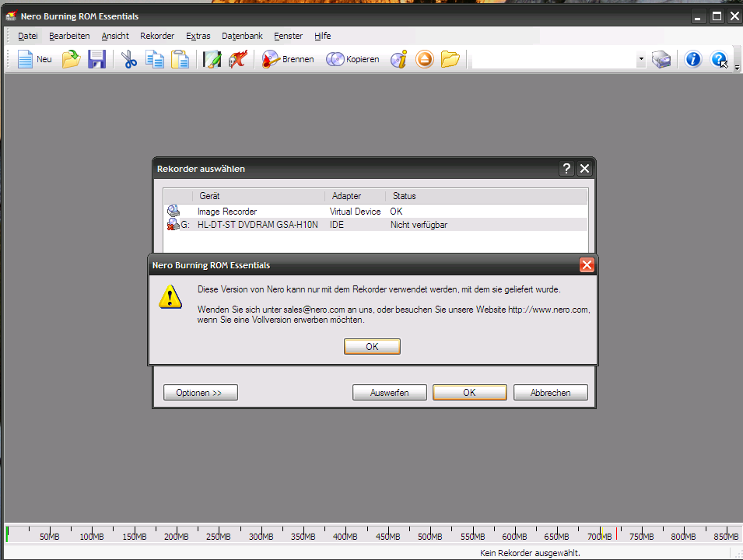The image size is (743, 560).
Task: Open the Extras menu
Action: pos(198,36)
